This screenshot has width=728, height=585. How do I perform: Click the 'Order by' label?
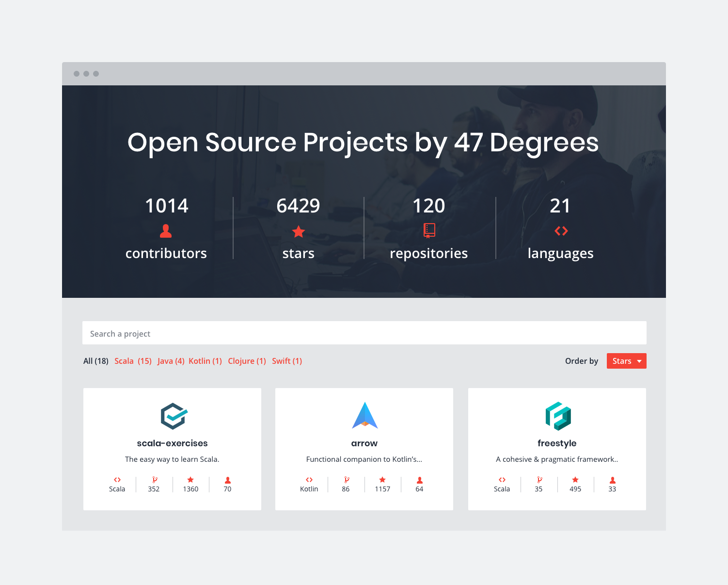pos(582,361)
